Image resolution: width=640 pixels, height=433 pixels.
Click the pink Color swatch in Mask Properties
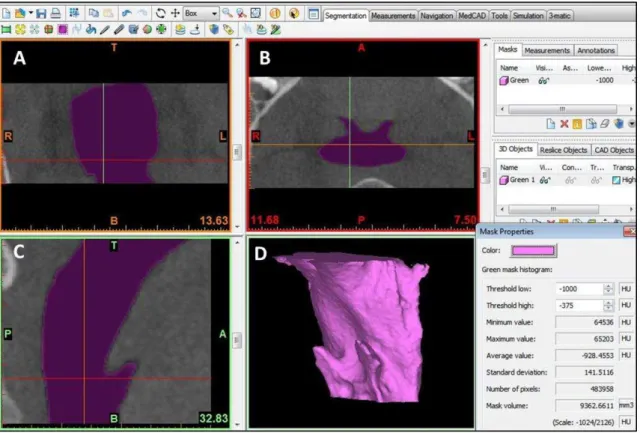point(533,251)
